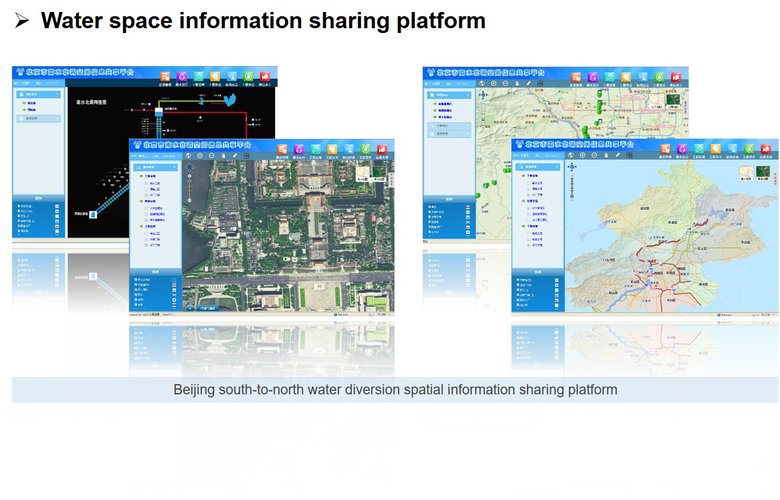Tick the first layer checkbox in the district map window tree

point(528,183)
